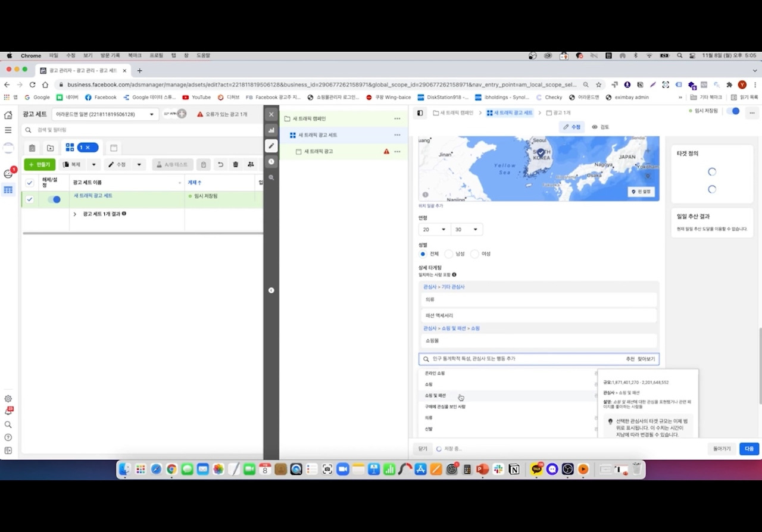Switch to the campaigns clipboard tab
The image size is (762, 532).
click(32, 148)
